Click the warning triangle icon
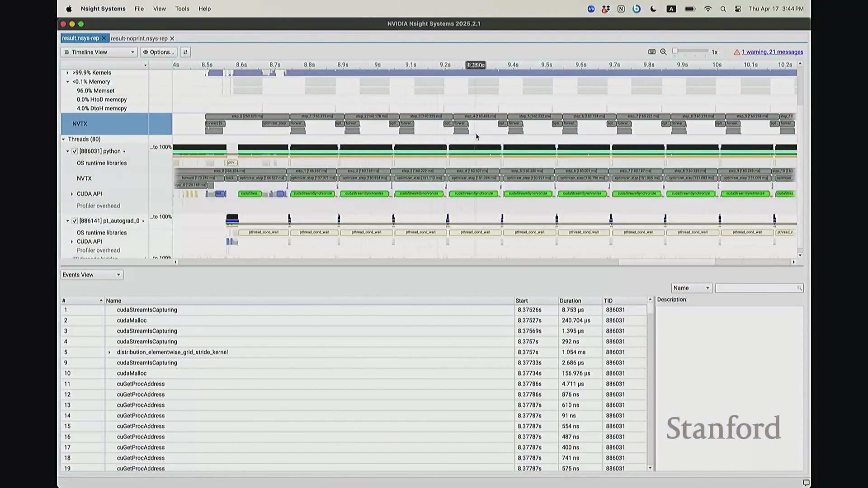This screenshot has height=488, width=868. point(737,52)
